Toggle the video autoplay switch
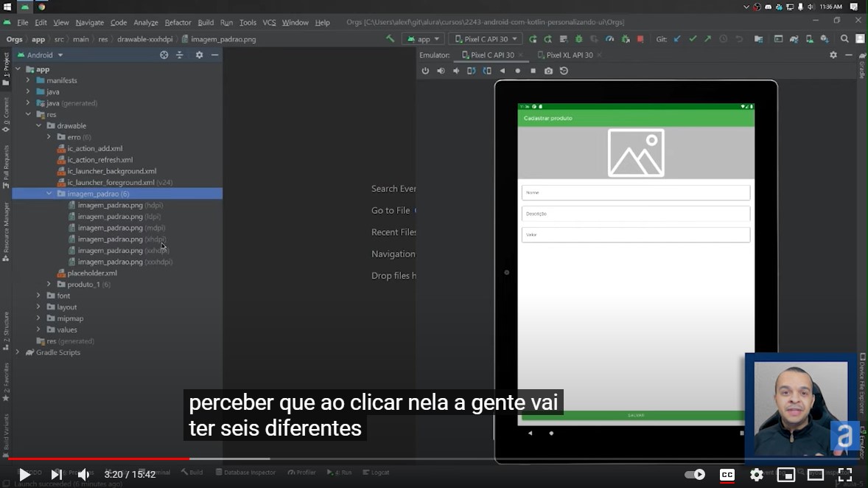This screenshot has height=488, width=868. 695,474
